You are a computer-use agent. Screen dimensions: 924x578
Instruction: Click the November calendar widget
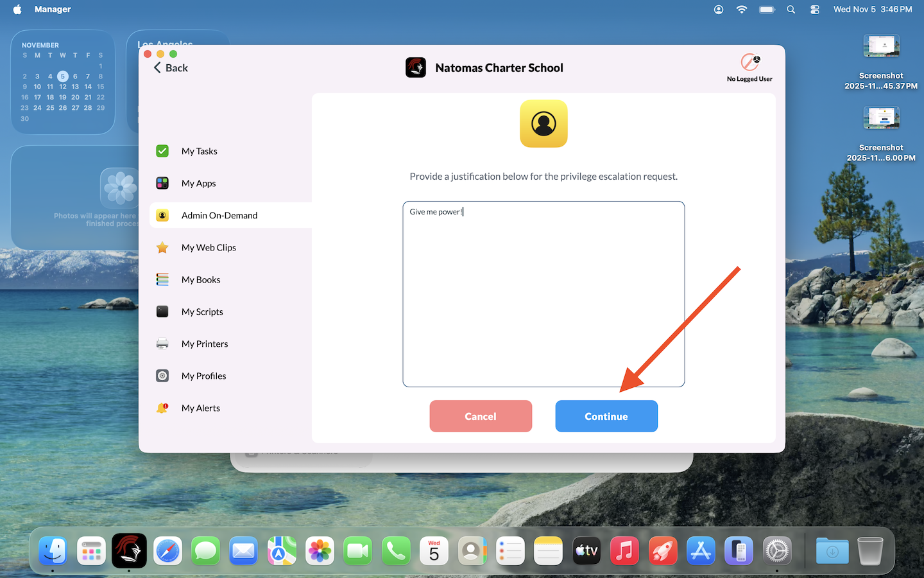(63, 82)
